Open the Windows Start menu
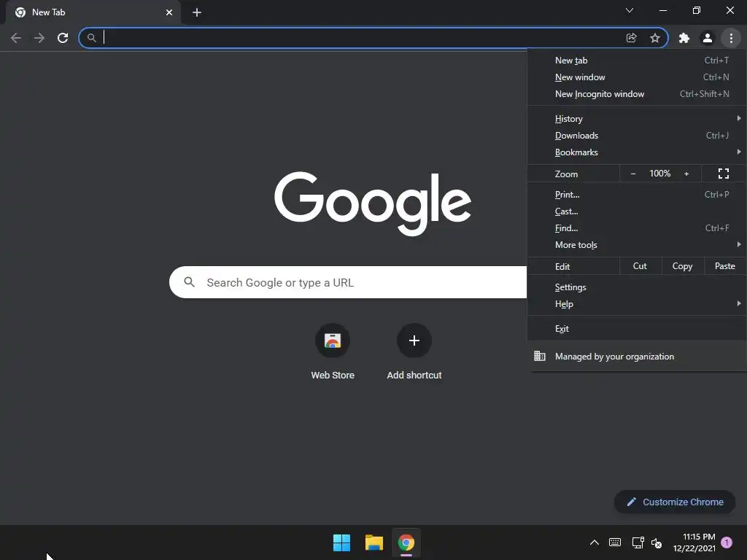The height and width of the screenshot is (560, 747). tap(341, 542)
